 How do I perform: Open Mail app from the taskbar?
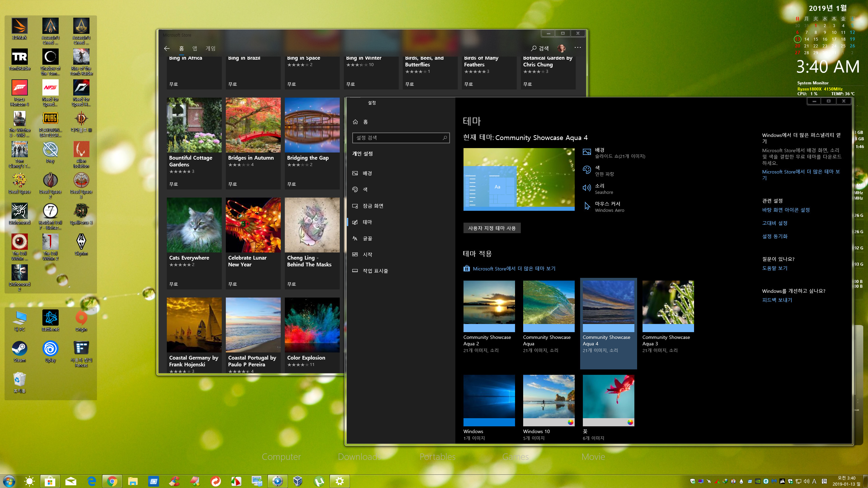(x=71, y=481)
